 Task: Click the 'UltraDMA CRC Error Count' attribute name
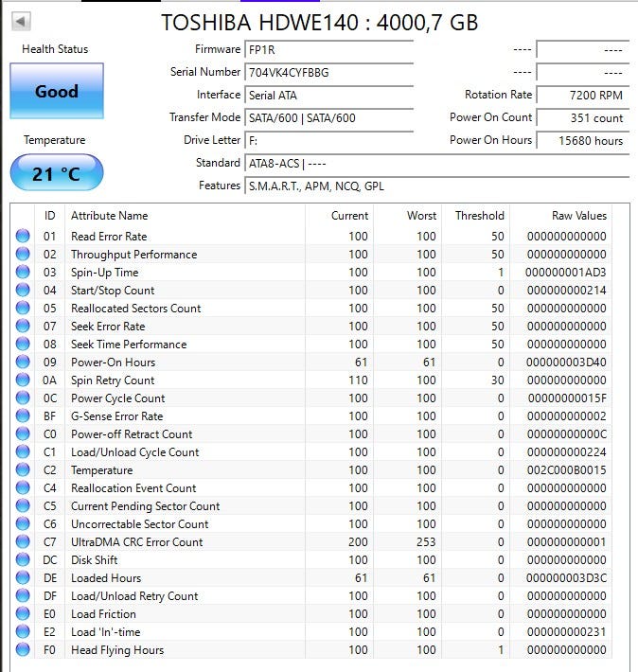point(136,542)
